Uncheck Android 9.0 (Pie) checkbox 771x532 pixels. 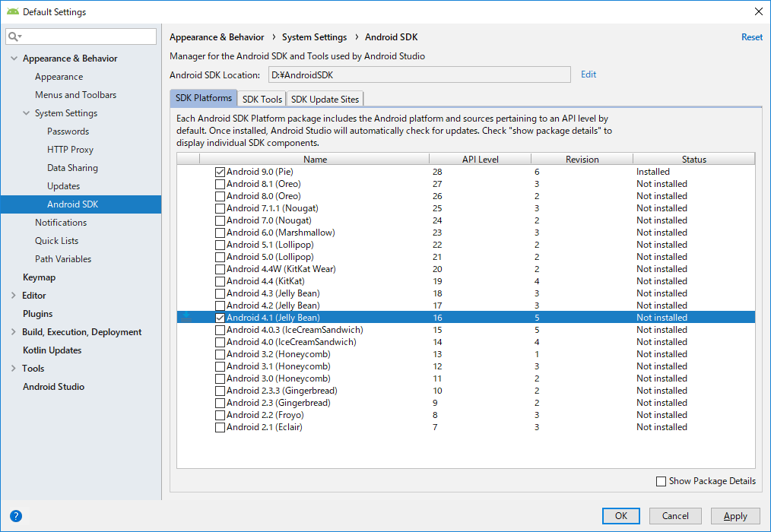220,172
